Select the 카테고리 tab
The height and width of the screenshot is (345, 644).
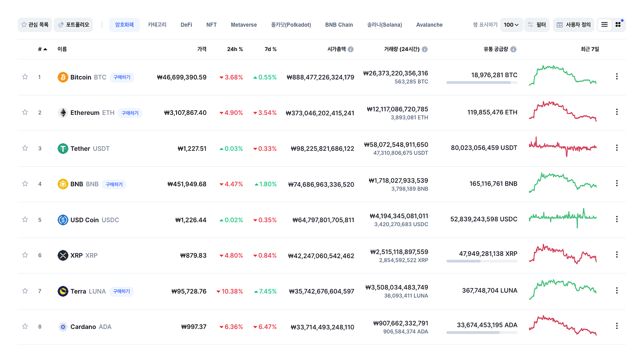click(x=157, y=25)
